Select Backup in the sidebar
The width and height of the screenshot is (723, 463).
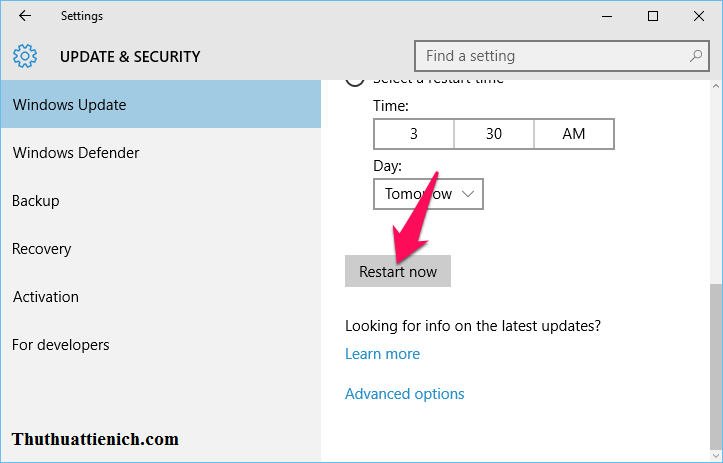pyautogui.click(x=36, y=201)
